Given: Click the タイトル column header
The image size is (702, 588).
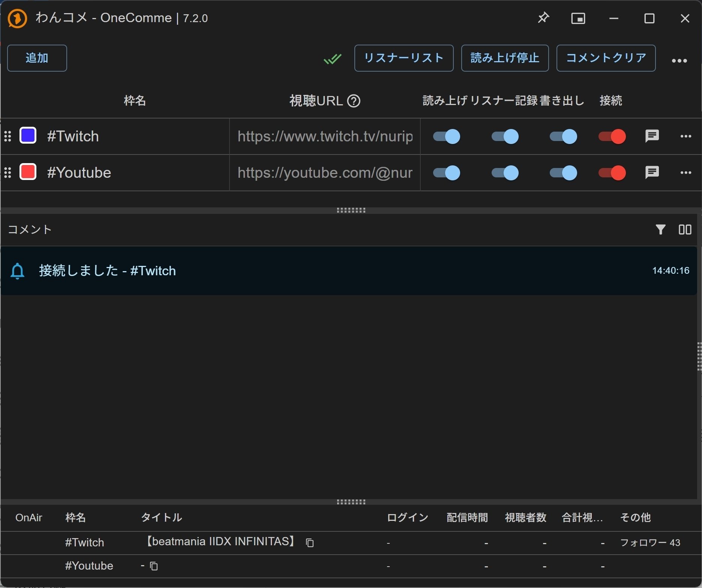Looking at the screenshot, I should pyautogui.click(x=161, y=518).
